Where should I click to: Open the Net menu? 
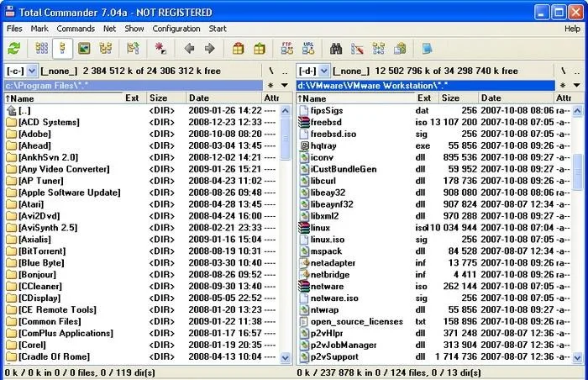pos(109,29)
